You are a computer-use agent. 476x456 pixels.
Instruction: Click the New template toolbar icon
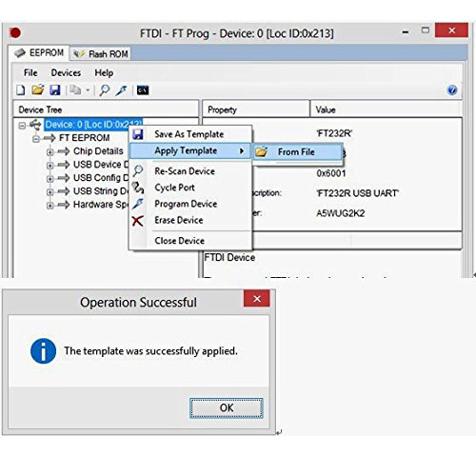point(21,90)
